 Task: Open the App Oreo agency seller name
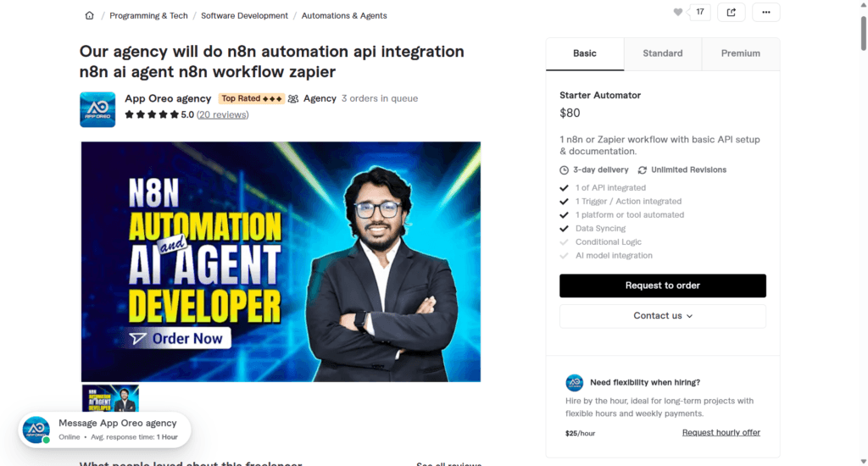[x=168, y=98]
